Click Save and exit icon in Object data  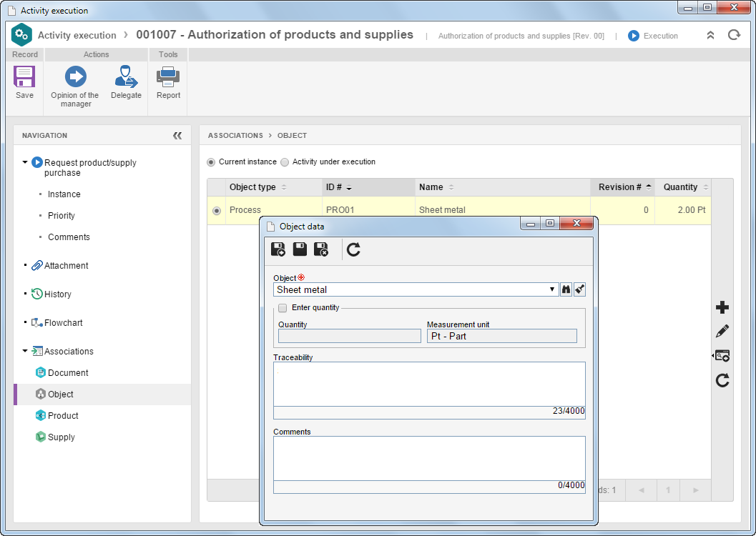(321, 249)
